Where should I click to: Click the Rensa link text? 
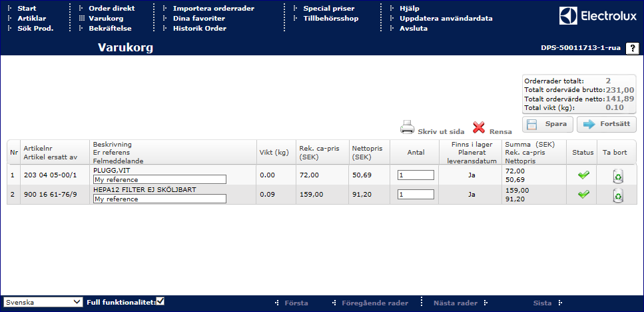pos(501,131)
